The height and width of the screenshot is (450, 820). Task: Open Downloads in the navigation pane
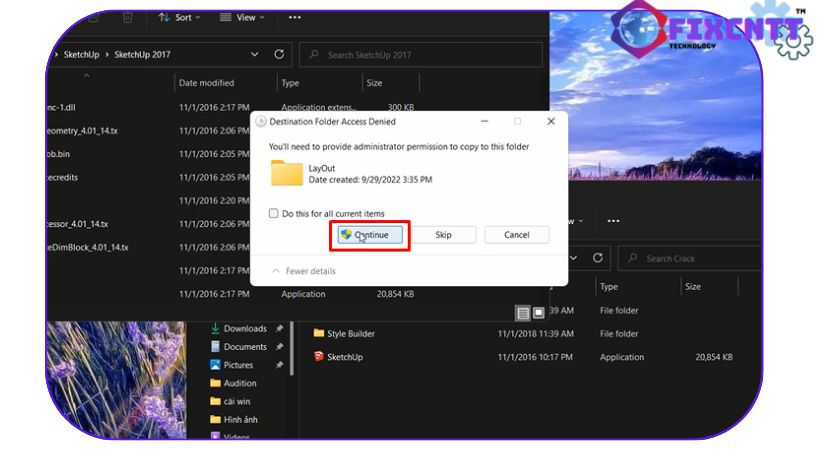(244, 329)
